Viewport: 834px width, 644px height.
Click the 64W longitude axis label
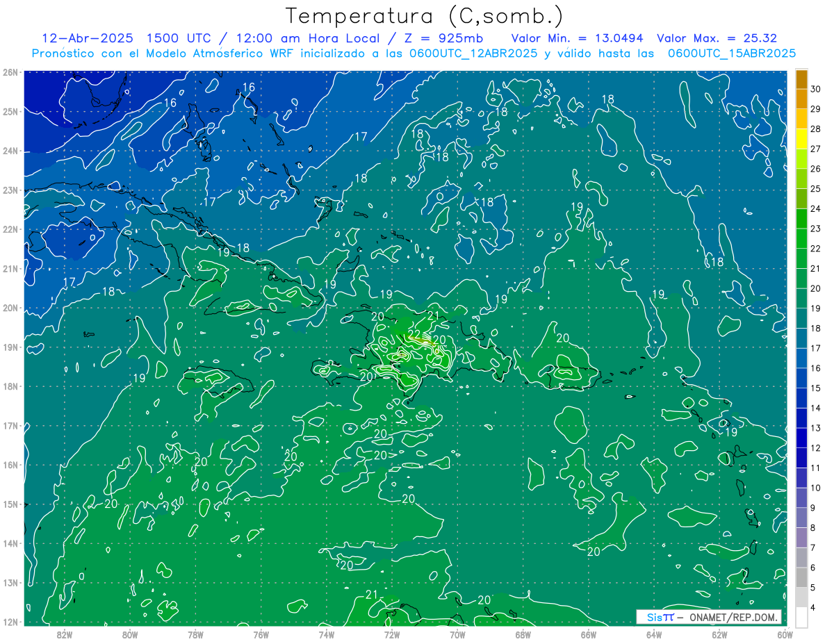pos(653,634)
